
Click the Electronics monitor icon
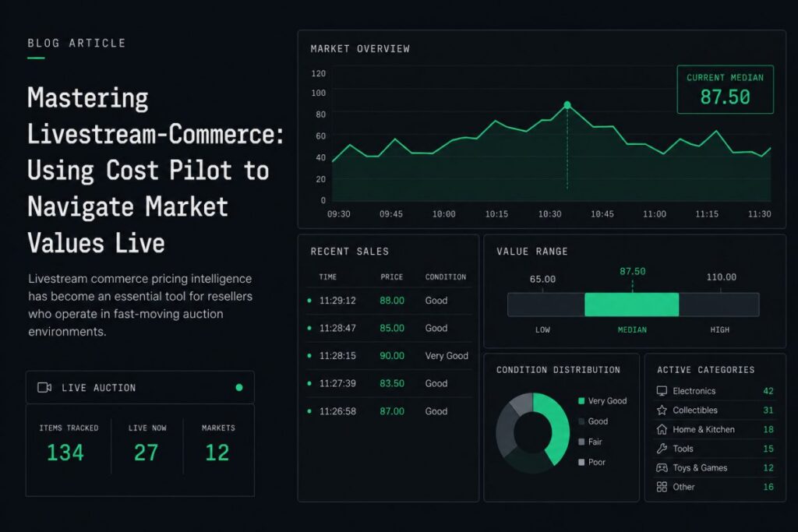[662, 390]
